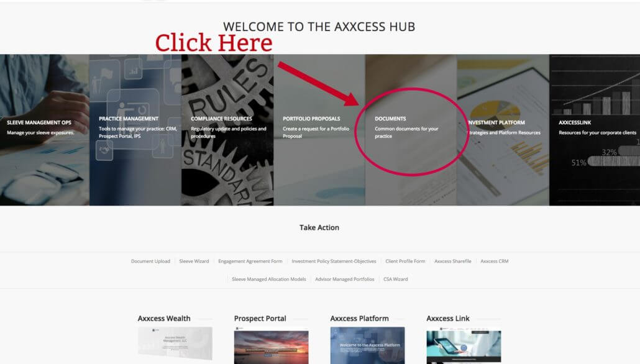The image size is (640, 364).
Task: Open the Sleeve Management Ops tile
Action: point(45,130)
